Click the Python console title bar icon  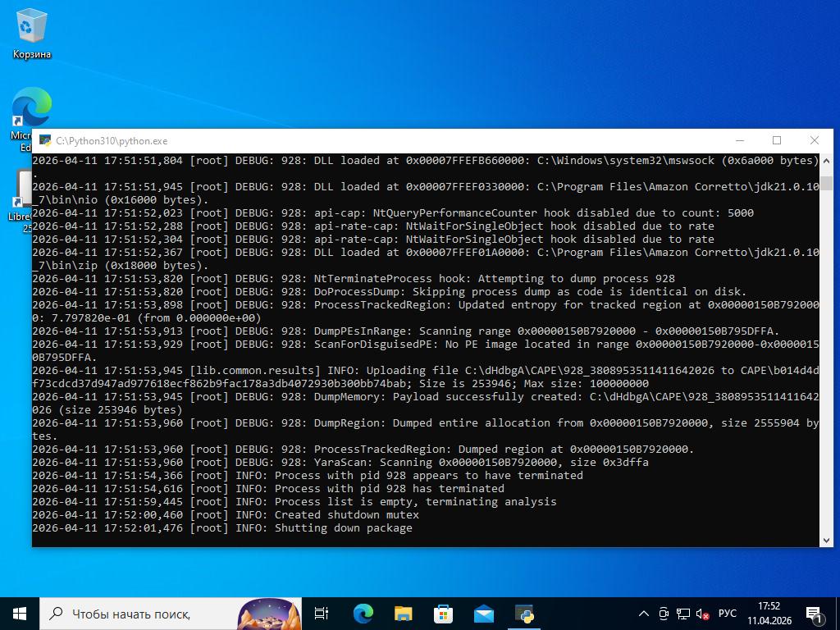pyautogui.click(x=45, y=141)
